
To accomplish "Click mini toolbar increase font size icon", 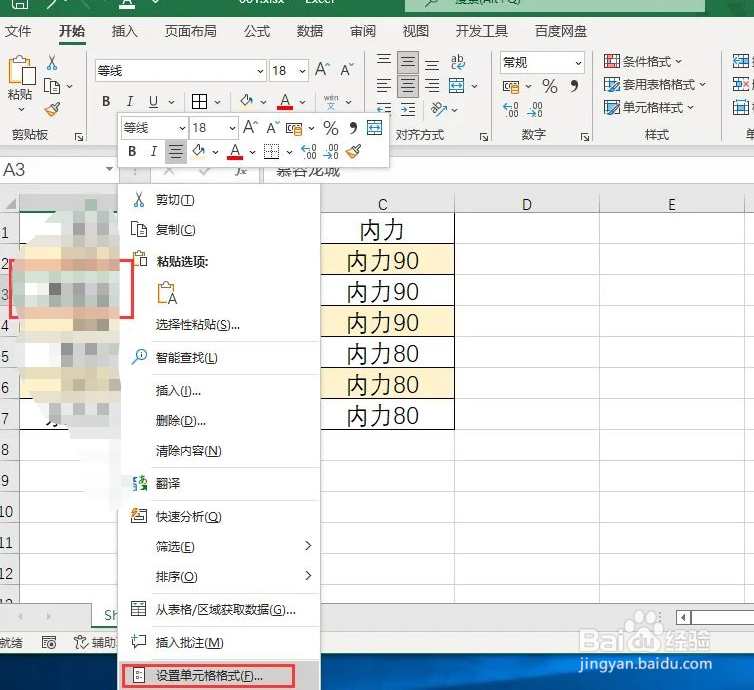I will point(251,127).
